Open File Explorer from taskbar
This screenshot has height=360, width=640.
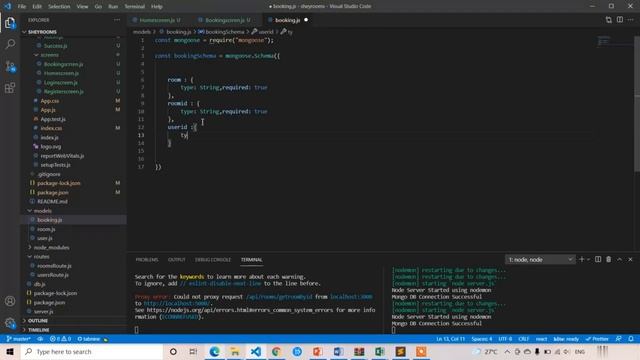pyautogui.click(x=235, y=351)
